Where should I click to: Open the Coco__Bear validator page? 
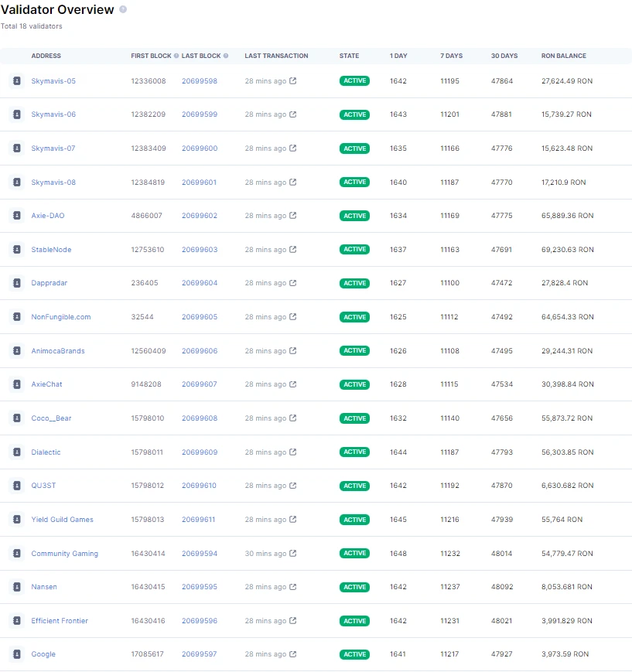51,418
